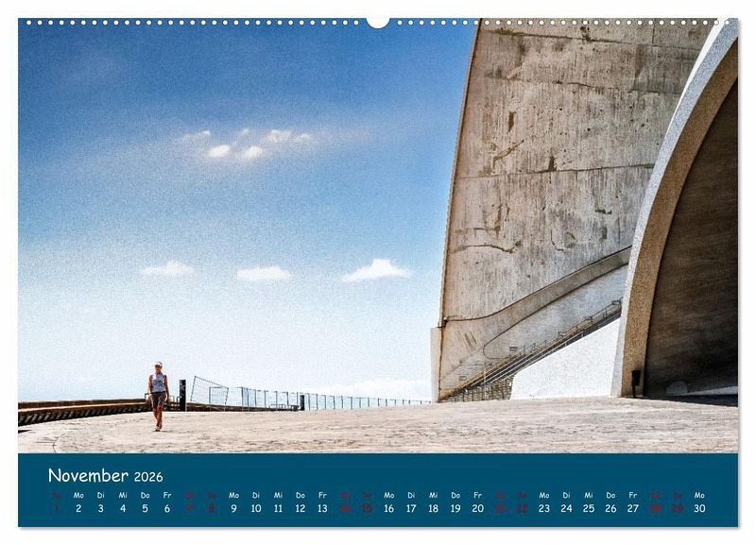Select date 12 in the calendar row
Viewport: 756px width, 545px height.
point(301,508)
